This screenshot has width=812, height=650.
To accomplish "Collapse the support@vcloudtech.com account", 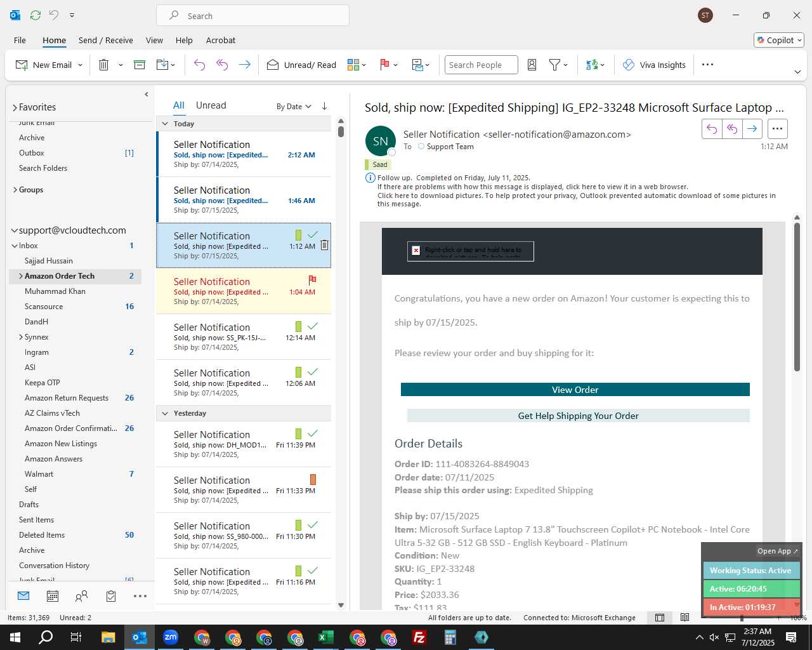I will pos(14,231).
